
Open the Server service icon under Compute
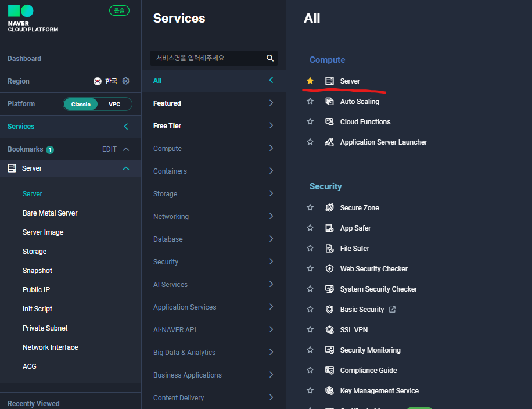pos(329,81)
